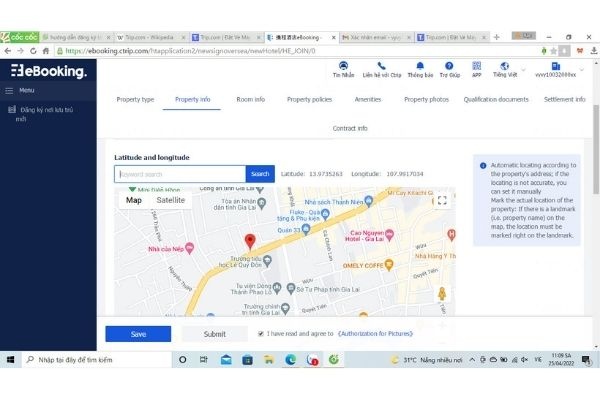Open the Tin Nhắn messages icon

[343, 66]
